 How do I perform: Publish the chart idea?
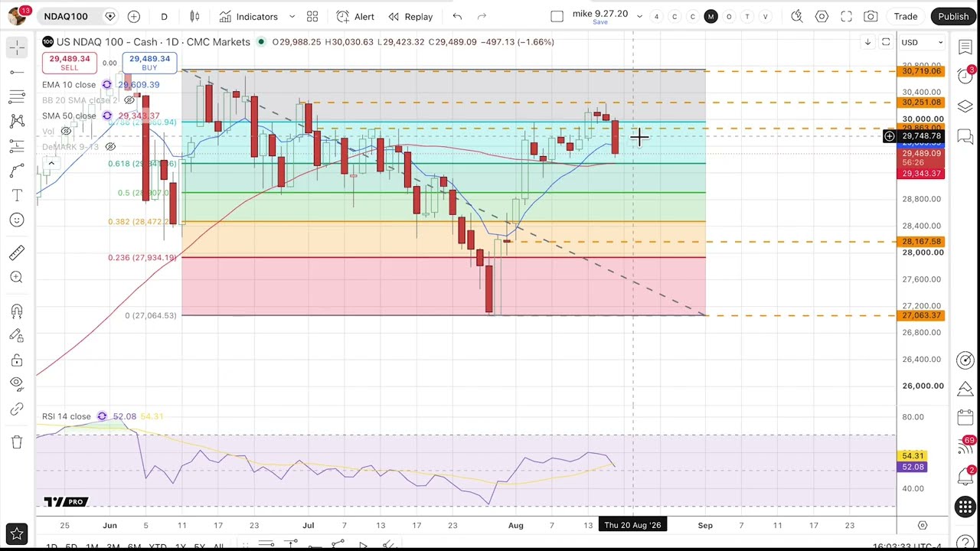(x=953, y=16)
